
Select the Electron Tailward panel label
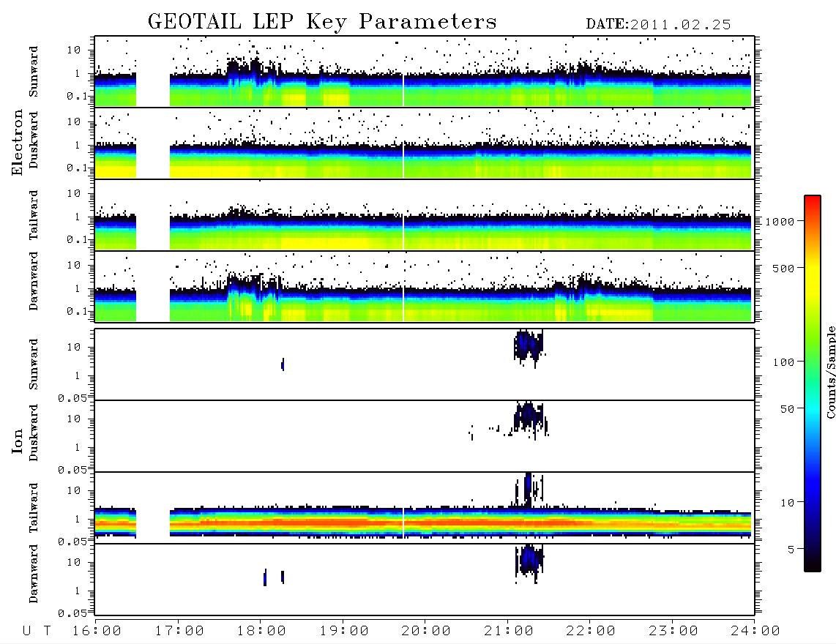click(34, 215)
